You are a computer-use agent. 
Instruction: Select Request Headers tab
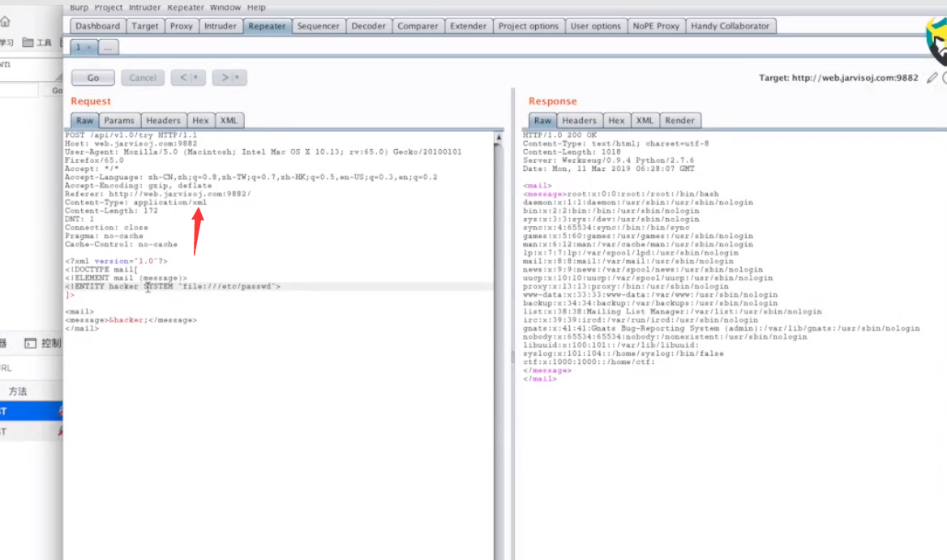[163, 121]
